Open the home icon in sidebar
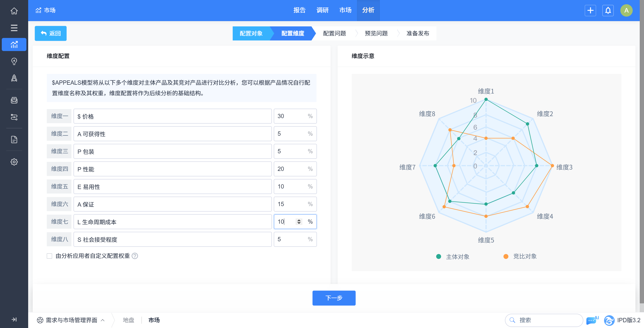 [x=14, y=11]
